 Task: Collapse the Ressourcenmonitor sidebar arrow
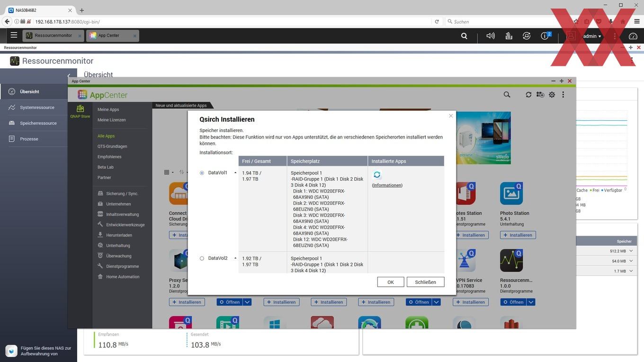[x=69, y=76]
